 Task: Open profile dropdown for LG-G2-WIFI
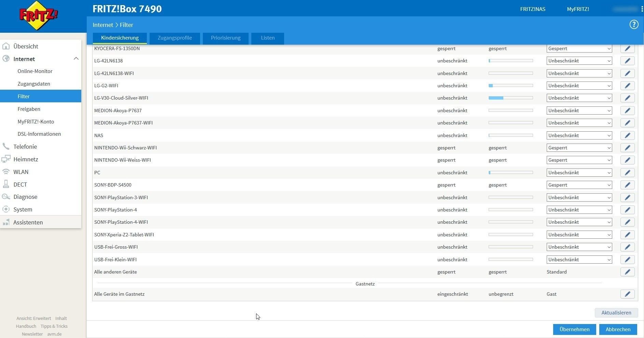click(x=579, y=86)
